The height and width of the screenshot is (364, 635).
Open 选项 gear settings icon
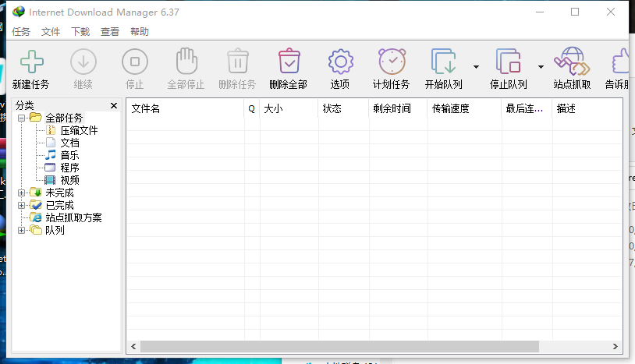pyautogui.click(x=341, y=62)
